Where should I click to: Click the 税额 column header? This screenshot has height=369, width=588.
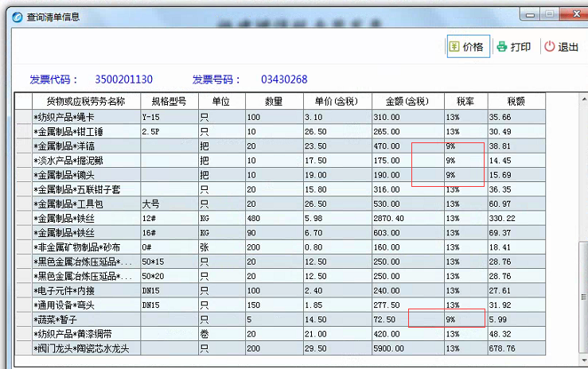516,101
